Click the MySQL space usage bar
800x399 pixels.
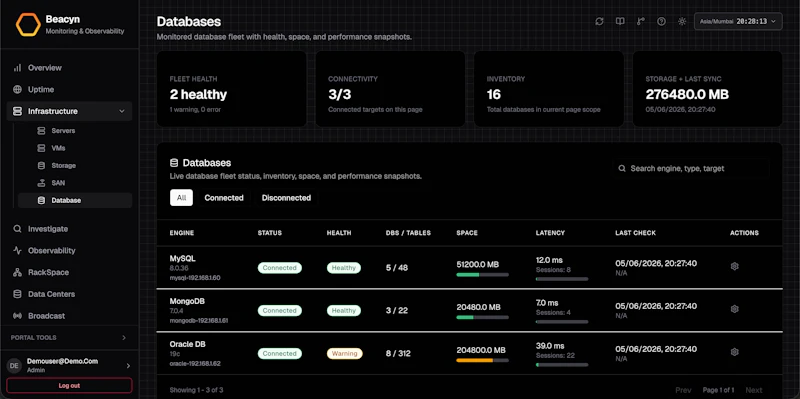[482, 275]
